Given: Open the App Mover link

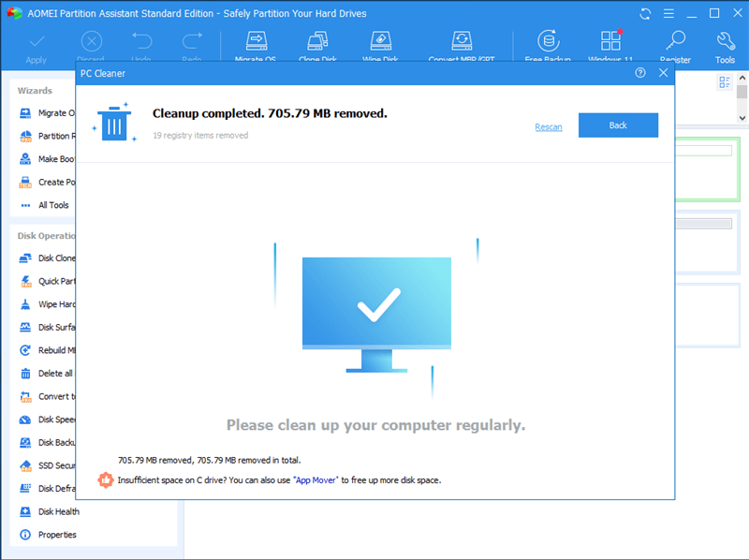Looking at the screenshot, I should click(x=316, y=480).
